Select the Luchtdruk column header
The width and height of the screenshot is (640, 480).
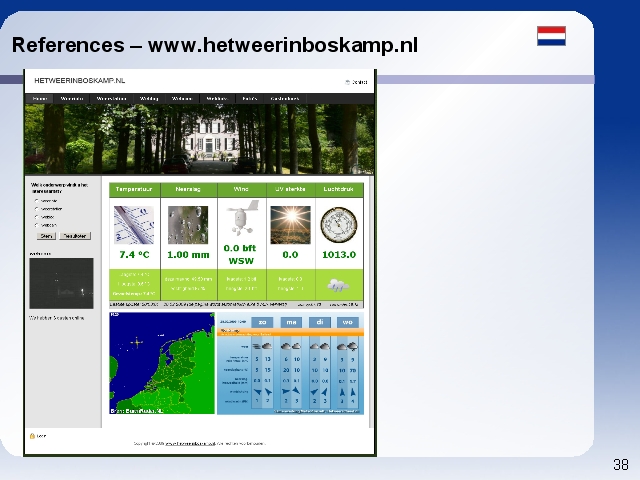pos(339,189)
